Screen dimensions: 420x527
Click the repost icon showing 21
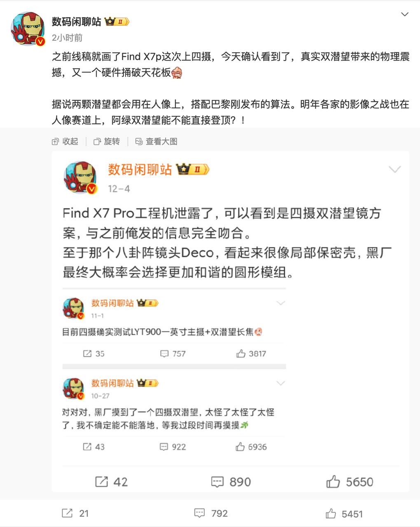pos(67,513)
